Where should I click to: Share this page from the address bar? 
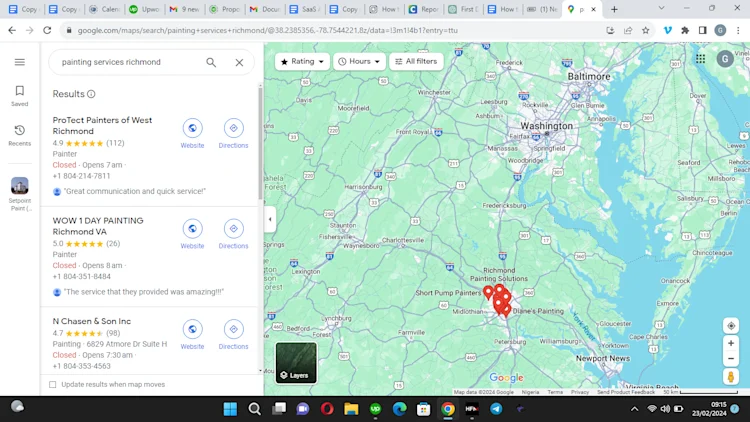pyautogui.click(x=628, y=30)
